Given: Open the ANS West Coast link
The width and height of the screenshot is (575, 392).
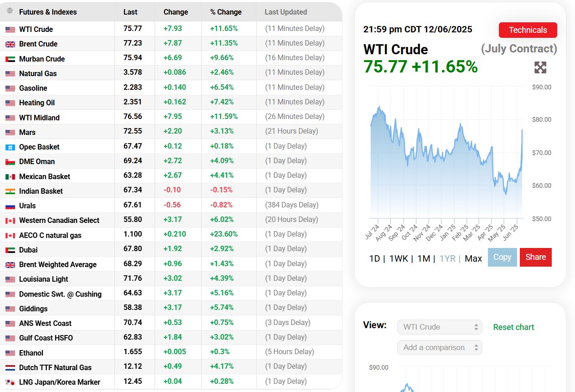Looking at the screenshot, I should pyautogui.click(x=45, y=323).
